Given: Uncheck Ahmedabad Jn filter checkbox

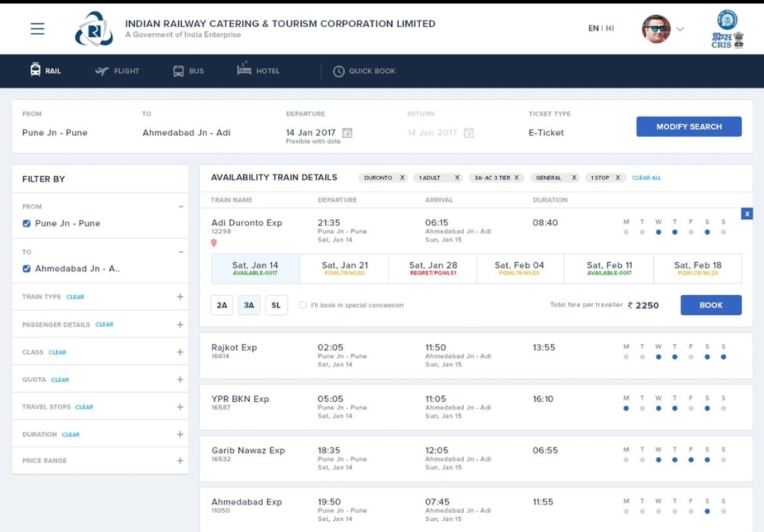Looking at the screenshot, I should click(x=27, y=269).
